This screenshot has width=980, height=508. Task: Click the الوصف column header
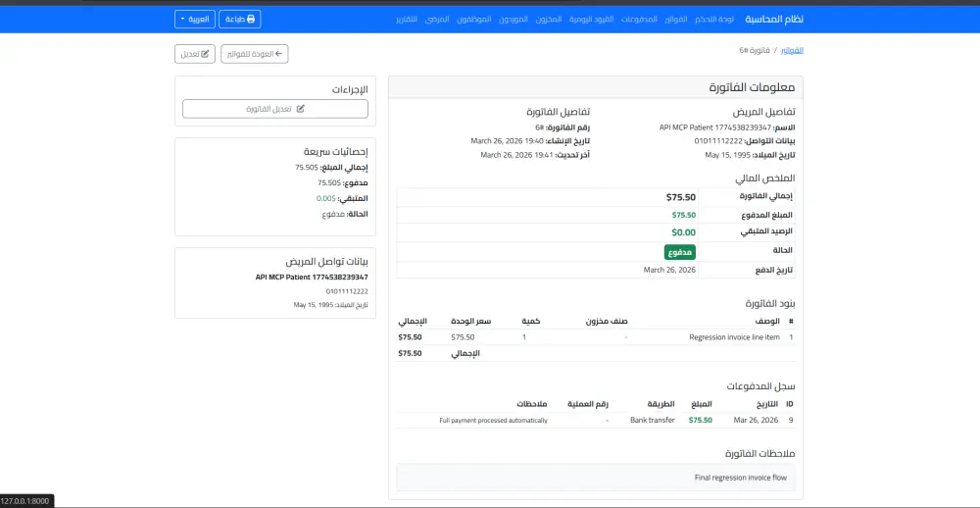768,321
